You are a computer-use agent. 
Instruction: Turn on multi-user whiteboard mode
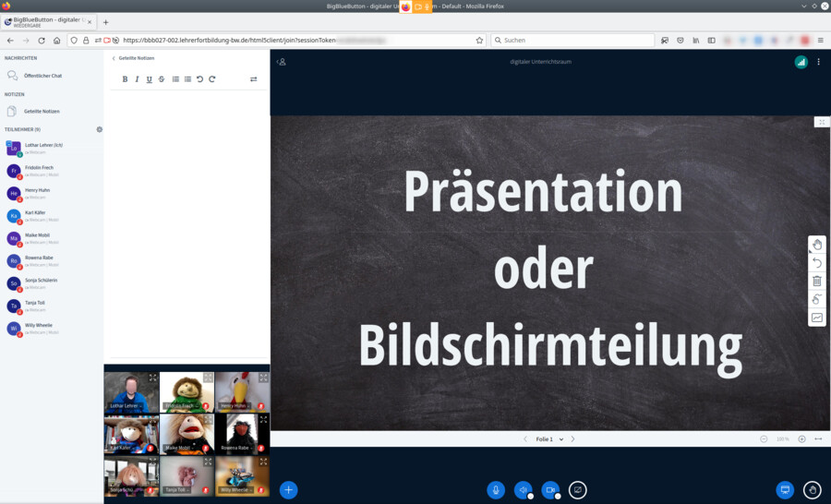coord(817,299)
